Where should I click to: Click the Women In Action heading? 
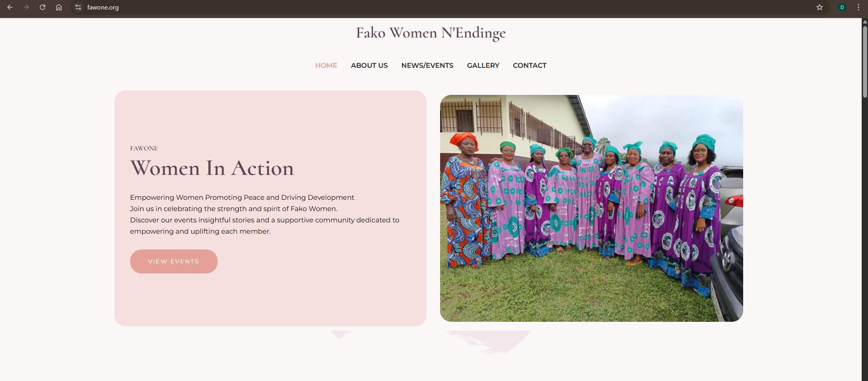pos(212,168)
